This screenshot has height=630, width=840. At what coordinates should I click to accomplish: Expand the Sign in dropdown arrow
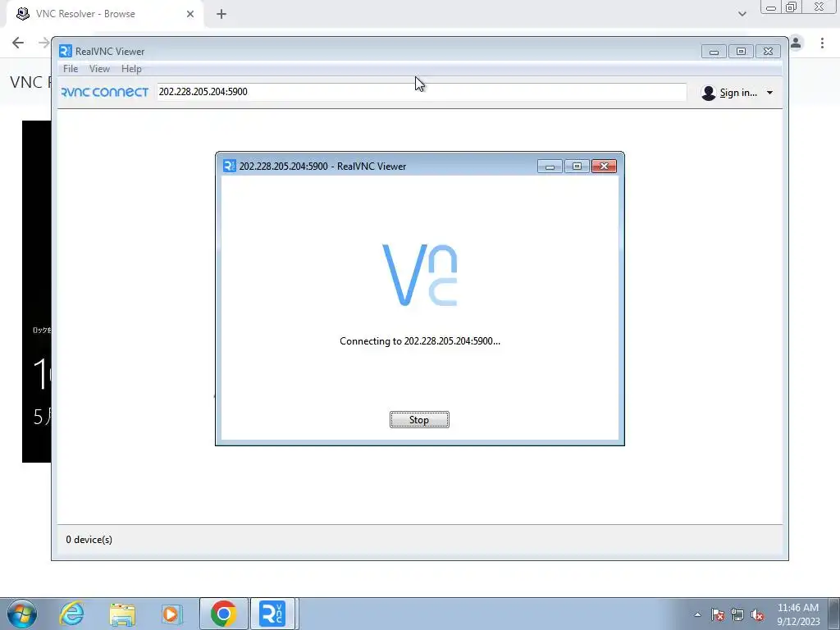click(769, 93)
